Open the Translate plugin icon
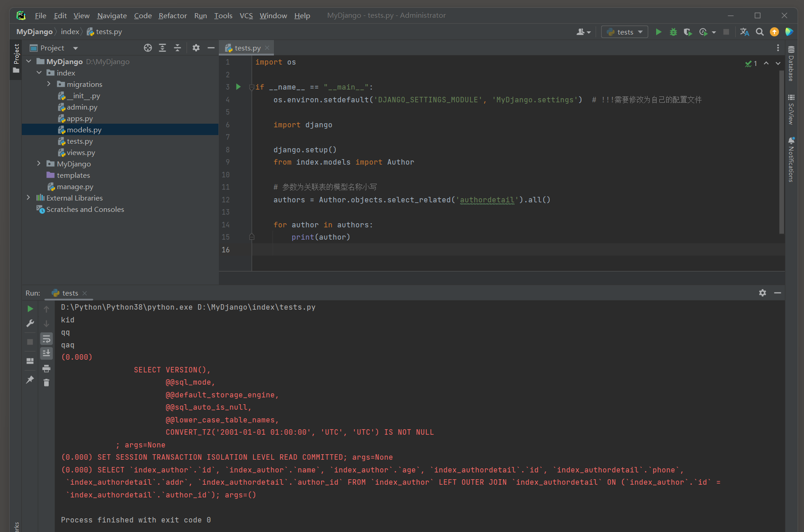Screen dimensions: 804x532 [x=745, y=32]
